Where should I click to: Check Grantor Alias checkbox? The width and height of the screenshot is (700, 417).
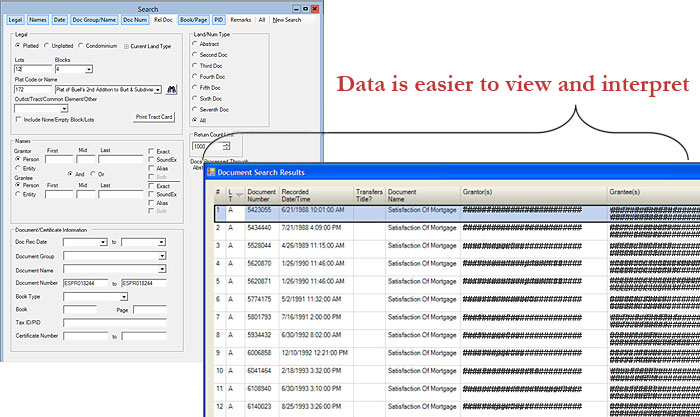click(x=151, y=168)
